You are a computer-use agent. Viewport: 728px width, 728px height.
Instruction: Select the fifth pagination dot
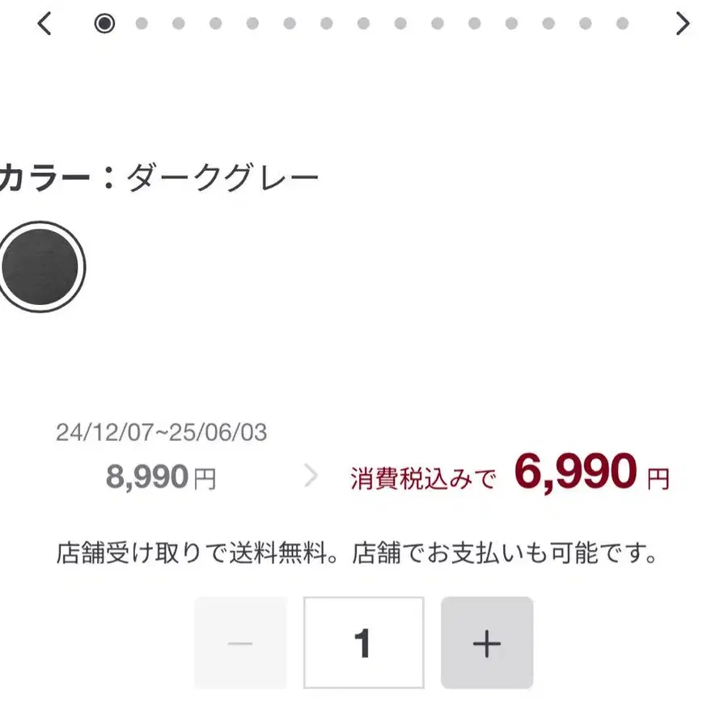coord(252,23)
